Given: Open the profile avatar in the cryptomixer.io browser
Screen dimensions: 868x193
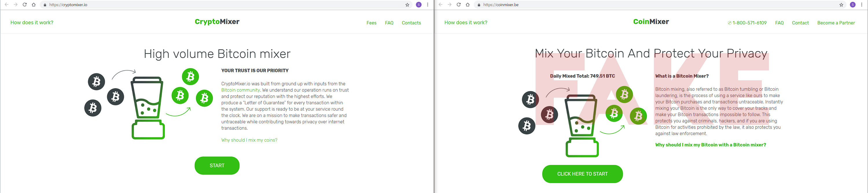Looking at the screenshot, I should coord(419,5).
